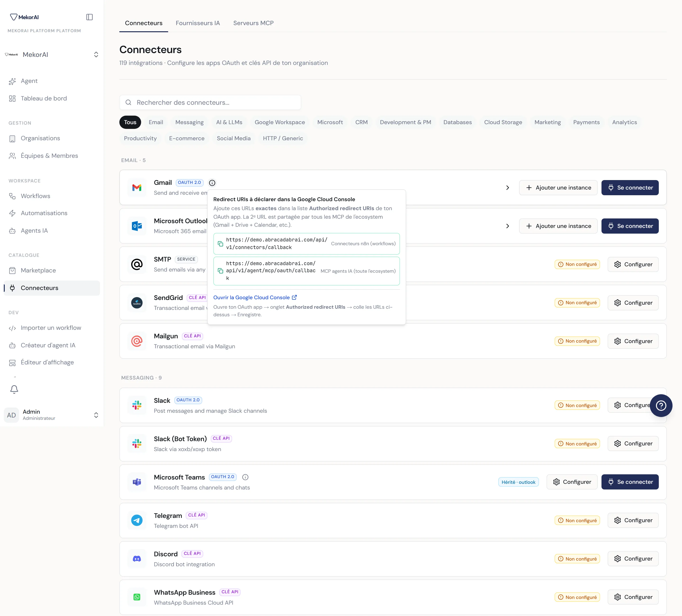
Task: Filter connectors by Databases
Action: pyautogui.click(x=457, y=122)
